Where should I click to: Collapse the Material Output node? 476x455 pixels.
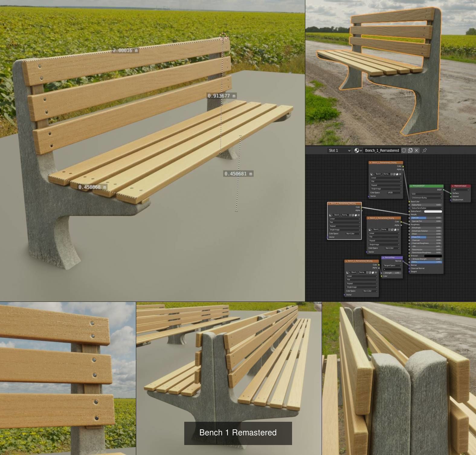point(453,186)
